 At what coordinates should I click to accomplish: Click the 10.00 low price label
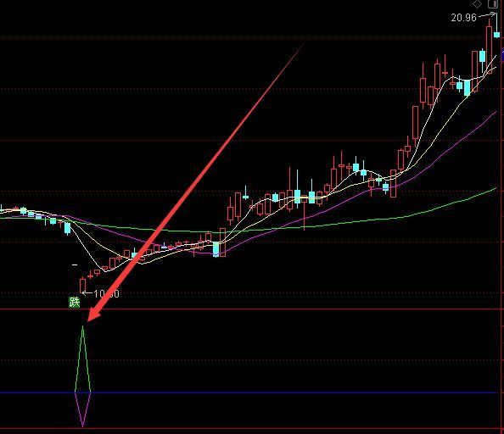click(x=106, y=294)
